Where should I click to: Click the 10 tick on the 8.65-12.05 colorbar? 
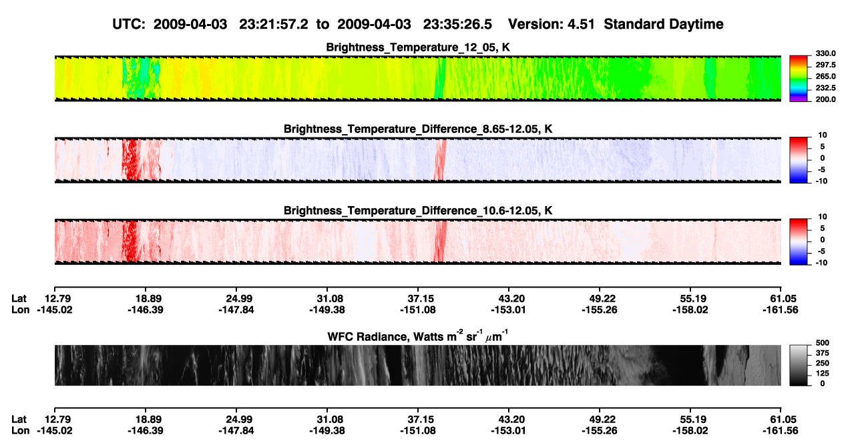coord(823,135)
